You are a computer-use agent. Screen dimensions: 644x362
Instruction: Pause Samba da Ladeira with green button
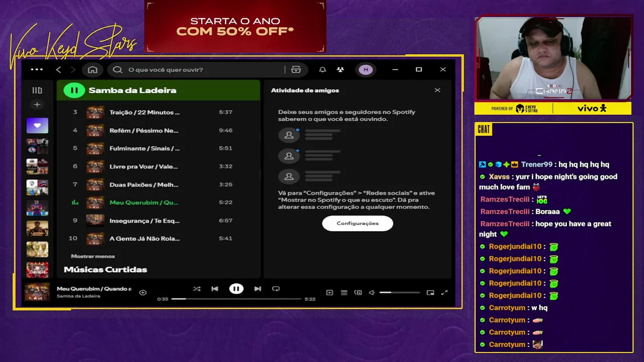(x=74, y=90)
